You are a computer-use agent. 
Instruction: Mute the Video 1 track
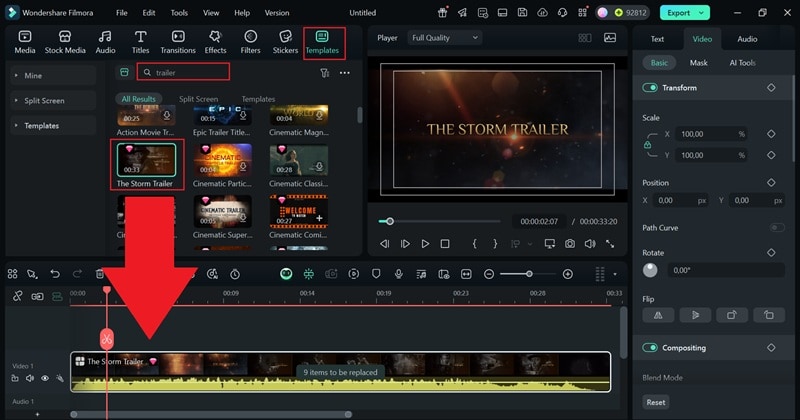click(x=30, y=378)
